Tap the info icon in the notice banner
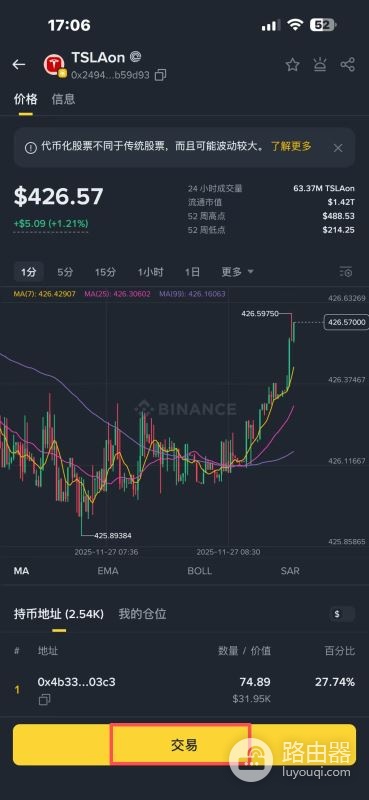The height and width of the screenshot is (800, 369). pyautogui.click(x=31, y=147)
